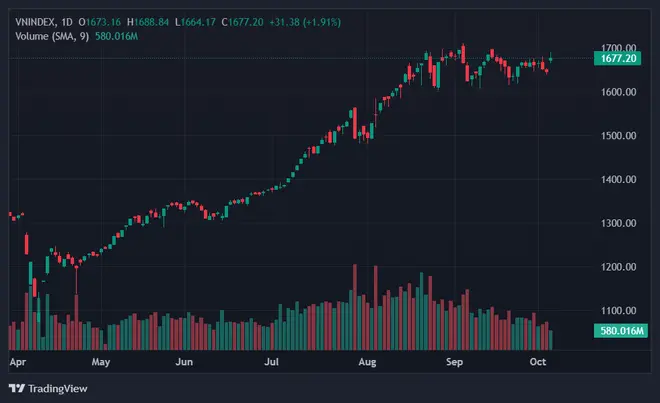Click the VNINDEX symbol label
The width and height of the screenshot is (660, 403).
tap(37, 21)
